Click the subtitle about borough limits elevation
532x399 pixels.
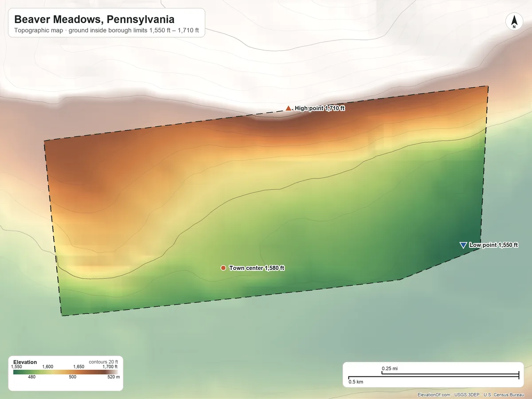pos(106,31)
